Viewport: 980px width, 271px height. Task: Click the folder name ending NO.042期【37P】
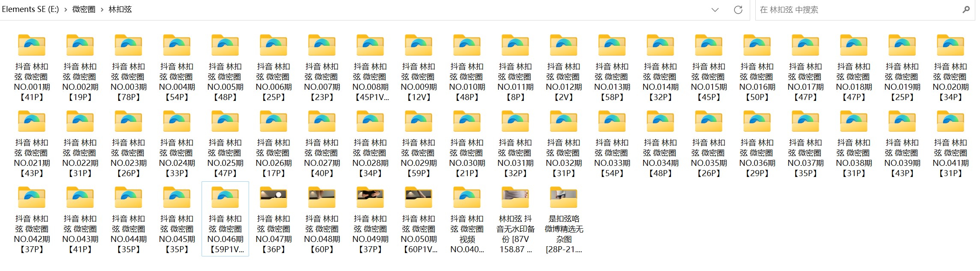tap(32, 234)
